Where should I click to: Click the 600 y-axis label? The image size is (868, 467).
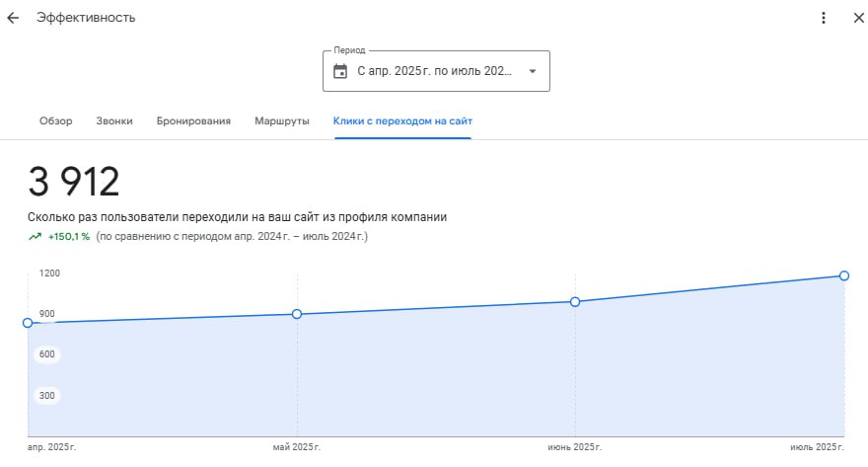47,354
